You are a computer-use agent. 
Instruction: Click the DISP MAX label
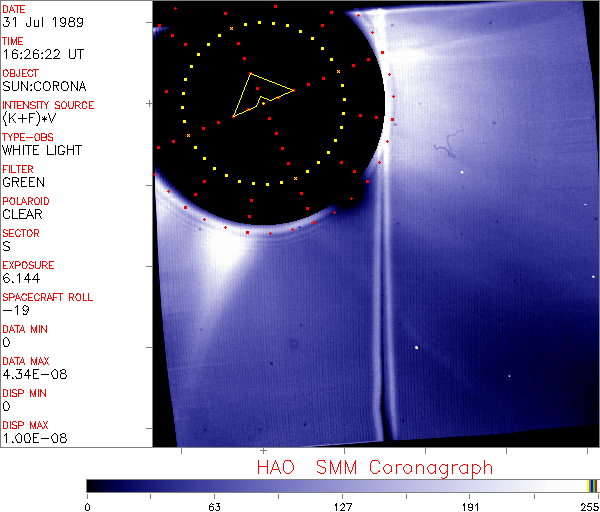coord(25,426)
